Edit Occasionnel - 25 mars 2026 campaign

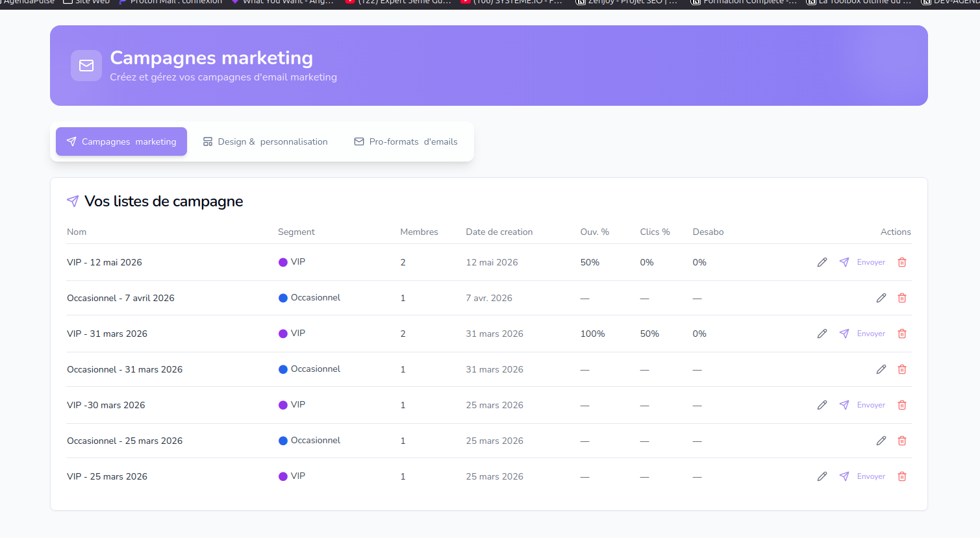pos(881,441)
